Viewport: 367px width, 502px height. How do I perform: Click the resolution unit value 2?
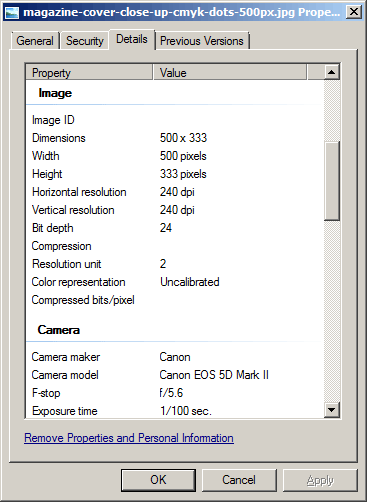pos(163,264)
